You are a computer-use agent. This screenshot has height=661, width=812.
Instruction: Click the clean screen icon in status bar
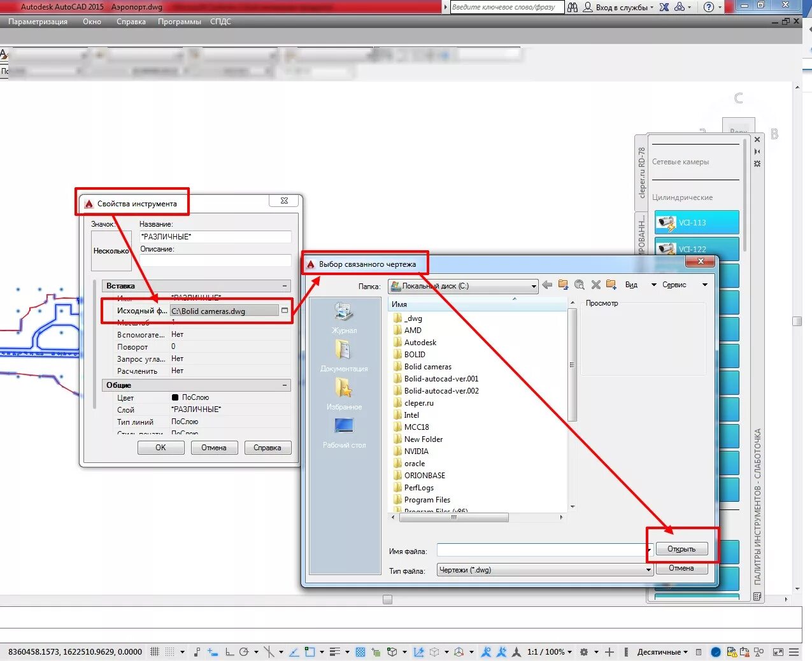click(x=778, y=652)
